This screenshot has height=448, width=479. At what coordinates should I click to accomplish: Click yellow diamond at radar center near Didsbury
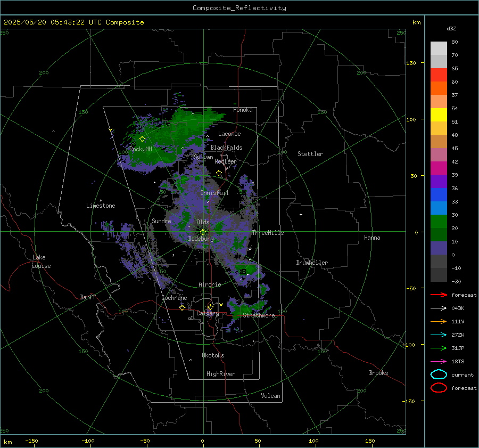point(203,232)
